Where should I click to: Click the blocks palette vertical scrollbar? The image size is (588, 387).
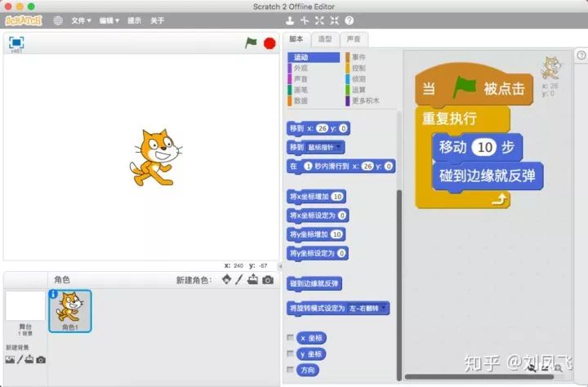[x=399, y=284]
